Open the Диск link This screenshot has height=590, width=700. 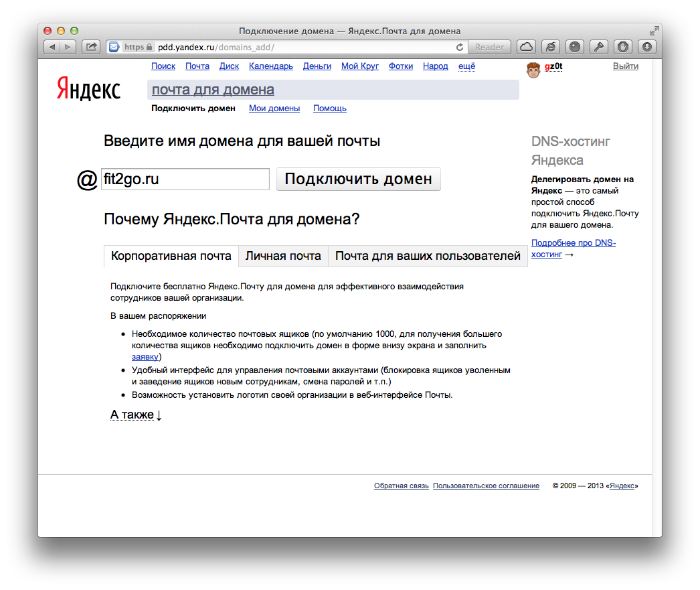[x=229, y=66]
